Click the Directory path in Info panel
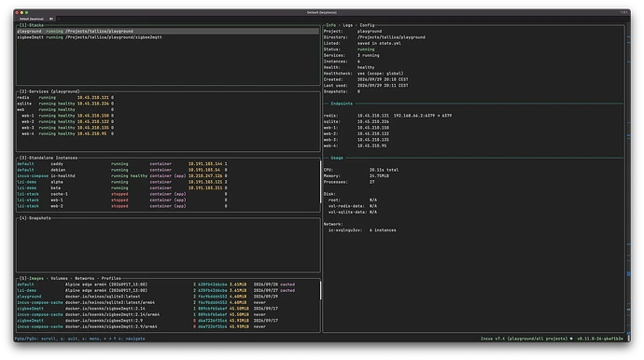The width and height of the screenshot is (644, 360). 391,37
